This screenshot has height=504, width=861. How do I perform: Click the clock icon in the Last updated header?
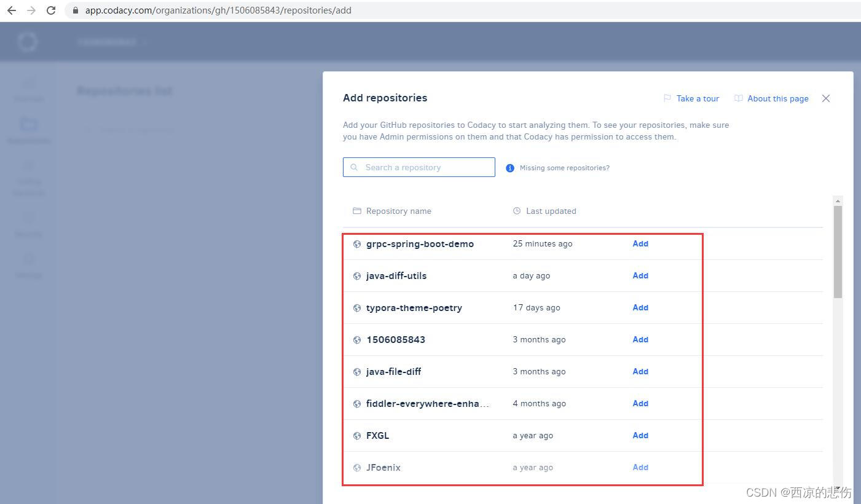point(517,211)
